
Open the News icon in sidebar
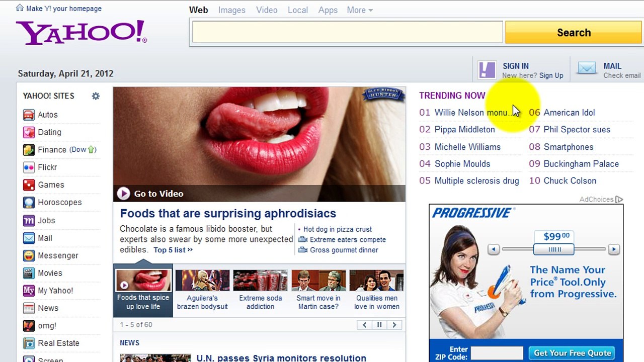click(x=29, y=308)
